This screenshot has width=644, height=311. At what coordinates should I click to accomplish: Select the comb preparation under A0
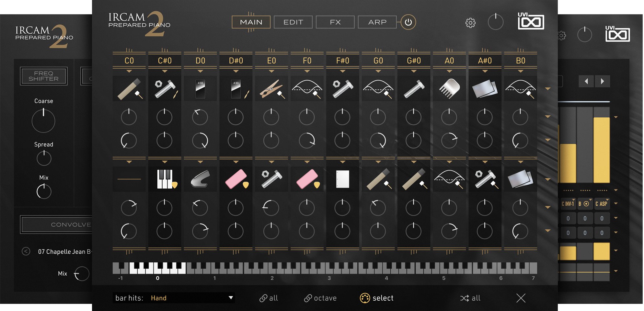[x=449, y=89]
